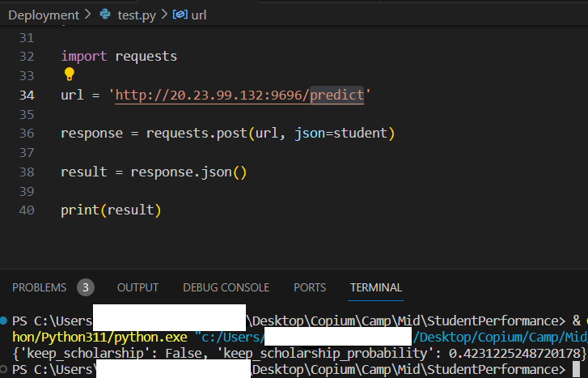The width and height of the screenshot is (588, 378).
Task: Open the Deployment breadcrumb folder
Action: tap(44, 15)
